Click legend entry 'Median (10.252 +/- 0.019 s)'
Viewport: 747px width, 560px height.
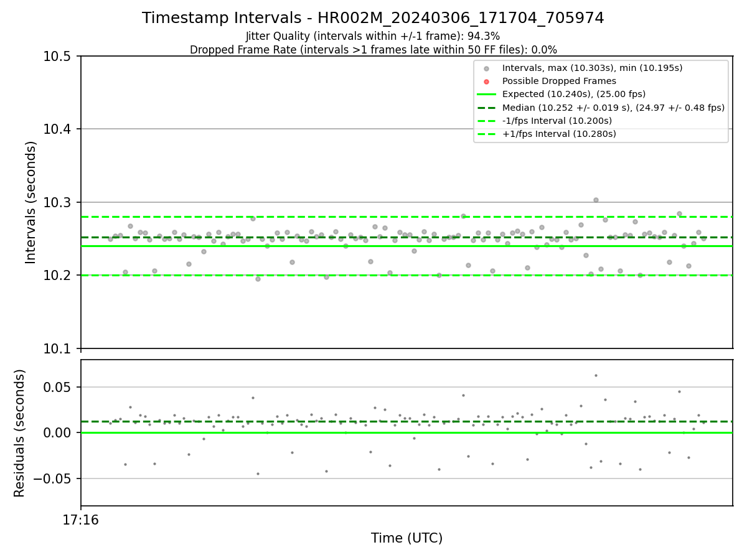pos(613,108)
